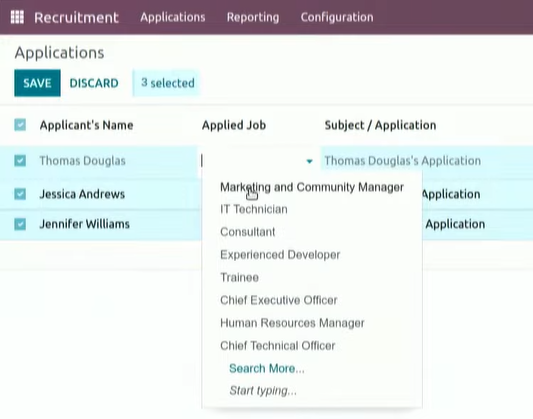The image size is (533, 419).
Task: Open the Applications menu
Action: pos(173,17)
